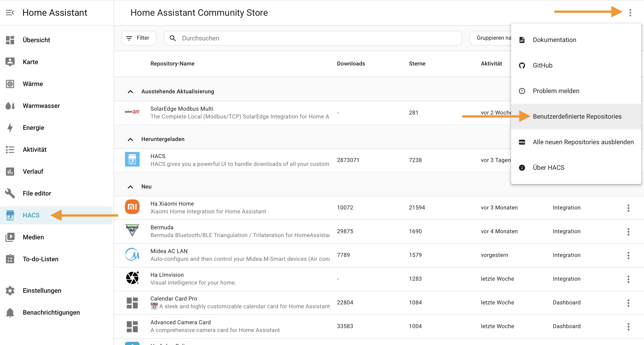
Task: Open the Dokumentation menu entry
Action: [x=554, y=40]
